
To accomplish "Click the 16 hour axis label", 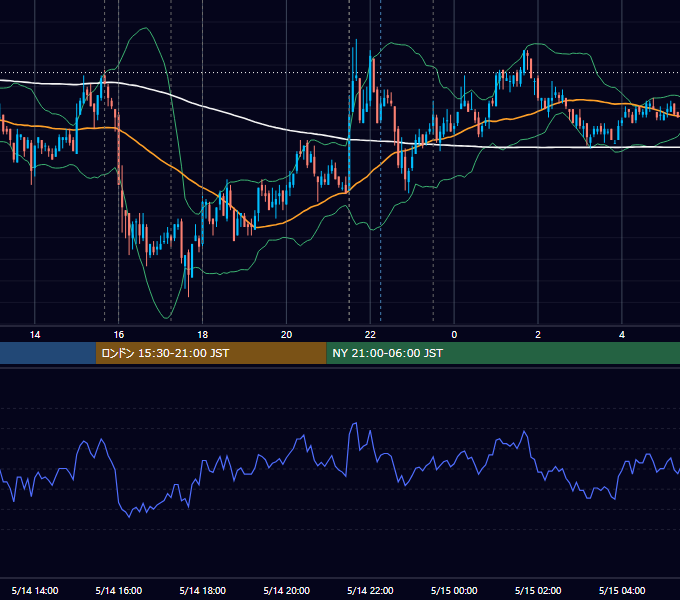I will click(x=118, y=335).
